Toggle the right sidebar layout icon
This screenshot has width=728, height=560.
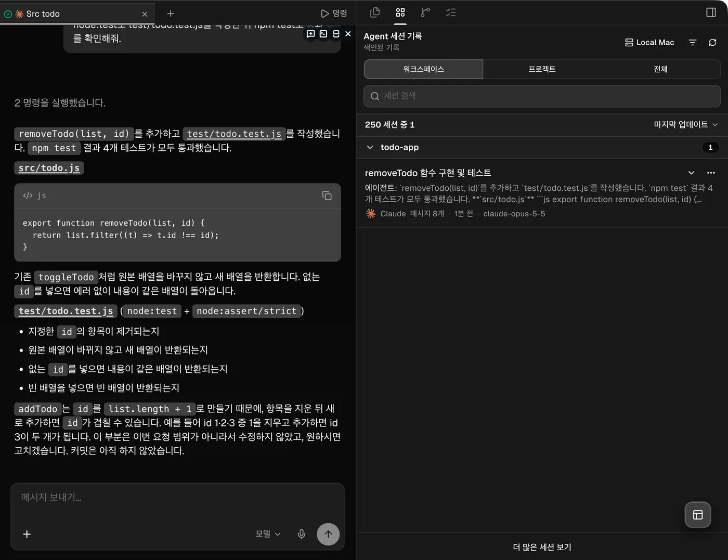click(x=711, y=12)
